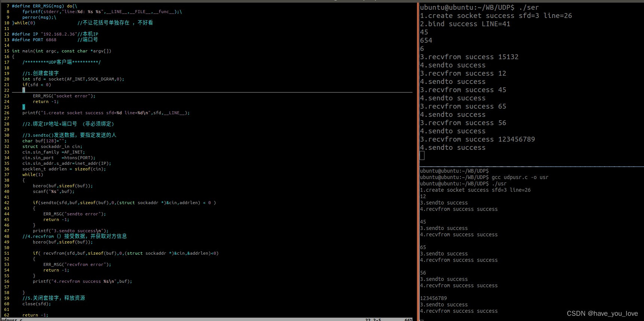Click the '#define ERR_MSG(msg) do{\' macro line
This screenshot has height=321, width=644.
45,6
